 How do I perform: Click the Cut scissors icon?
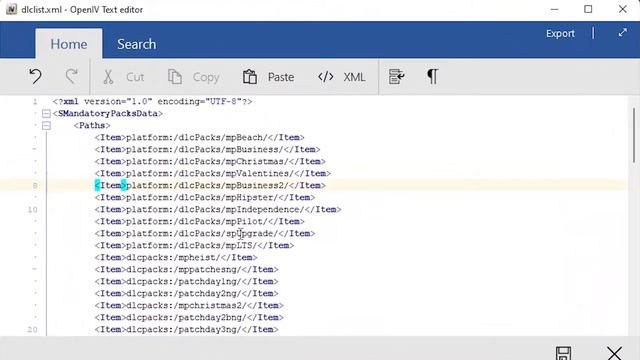pyautogui.click(x=108, y=77)
